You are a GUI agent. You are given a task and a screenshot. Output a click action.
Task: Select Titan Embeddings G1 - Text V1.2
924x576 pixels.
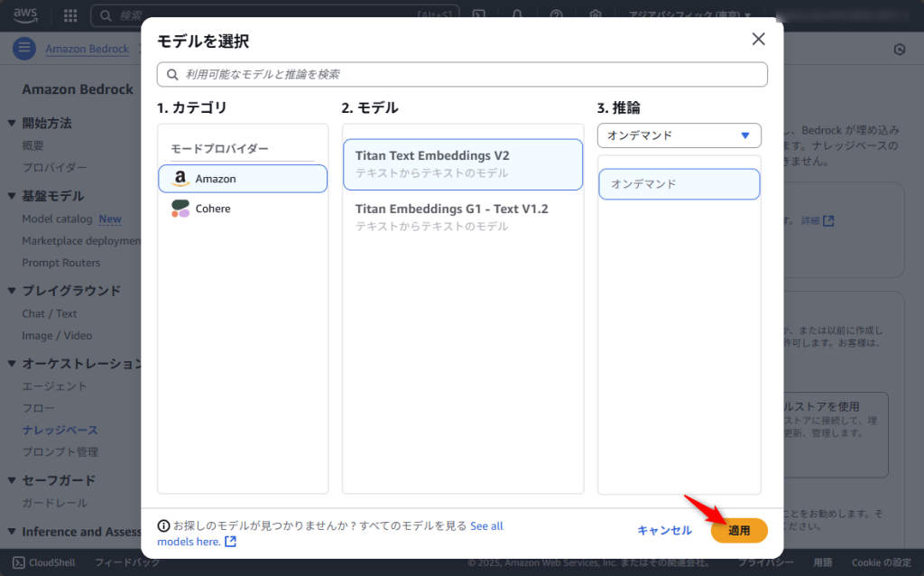(x=463, y=217)
